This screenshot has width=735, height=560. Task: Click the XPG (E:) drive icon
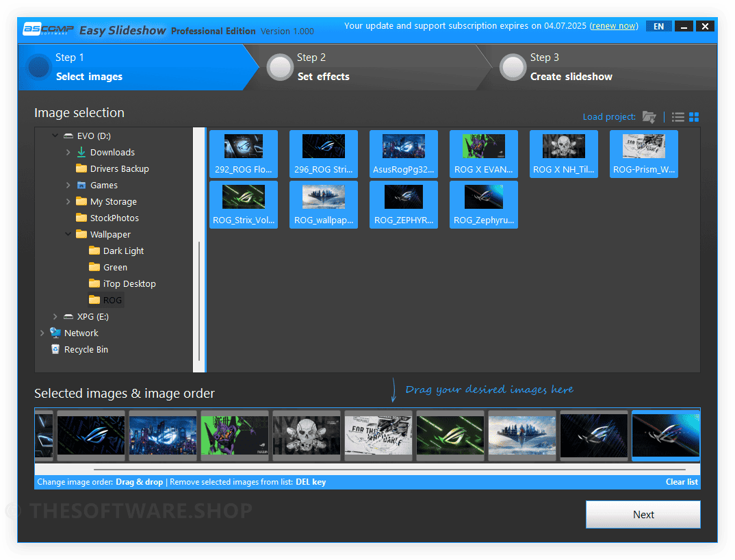pyautogui.click(x=68, y=316)
